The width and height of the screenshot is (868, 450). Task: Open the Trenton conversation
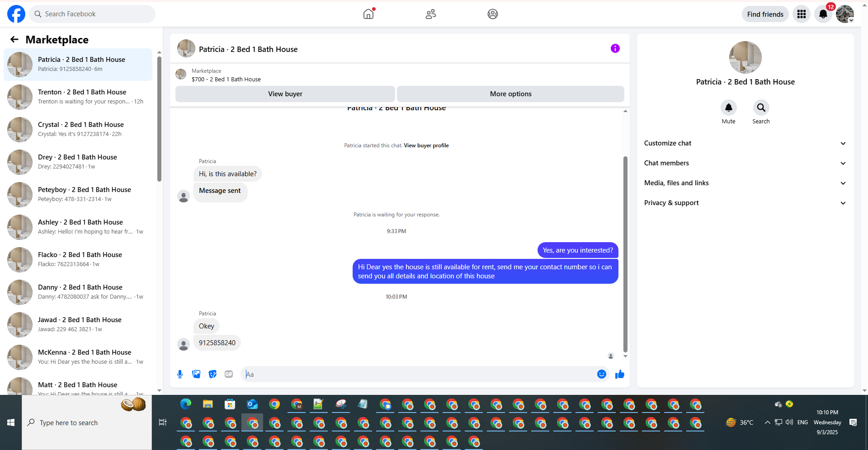pos(78,97)
